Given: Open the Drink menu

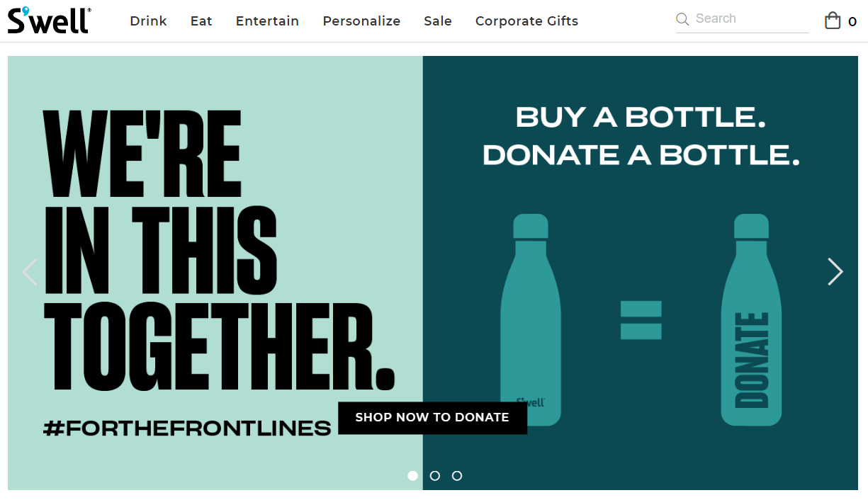Looking at the screenshot, I should pyautogui.click(x=148, y=21).
